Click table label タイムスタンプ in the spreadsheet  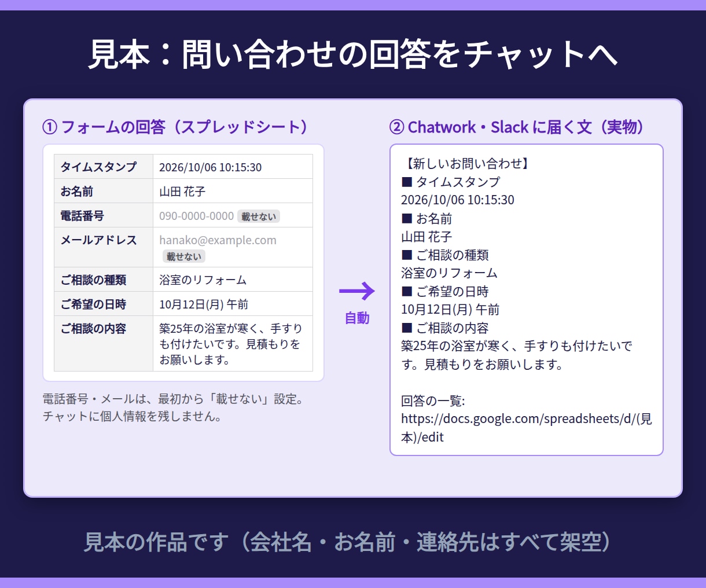coord(98,167)
